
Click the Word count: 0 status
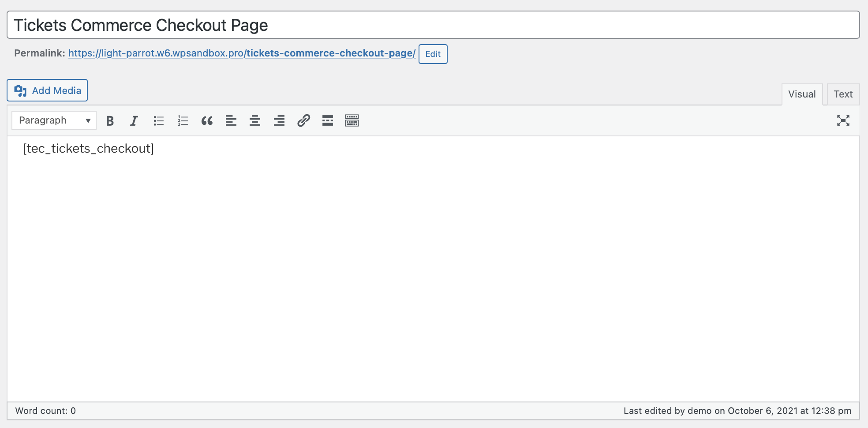coord(45,411)
